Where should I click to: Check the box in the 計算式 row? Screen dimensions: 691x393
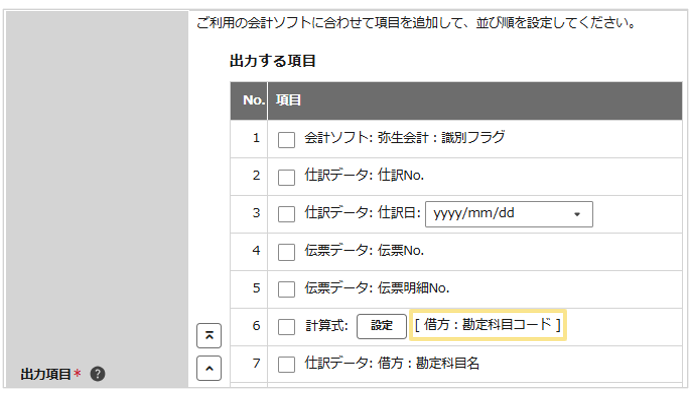point(286,327)
